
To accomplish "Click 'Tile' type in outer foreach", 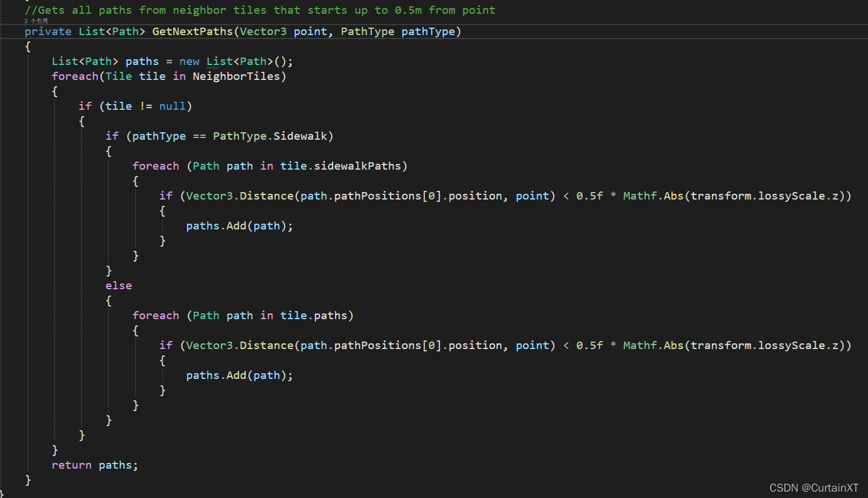I will (x=119, y=76).
